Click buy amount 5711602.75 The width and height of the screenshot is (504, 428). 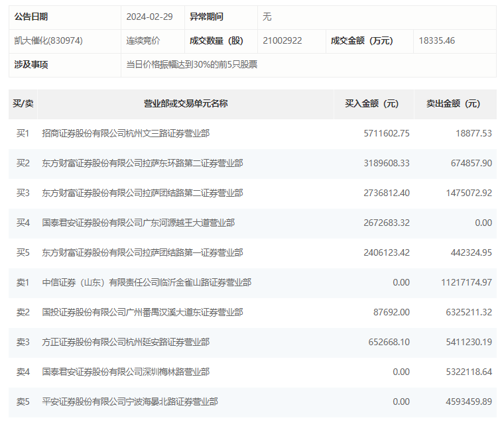[387, 133]
